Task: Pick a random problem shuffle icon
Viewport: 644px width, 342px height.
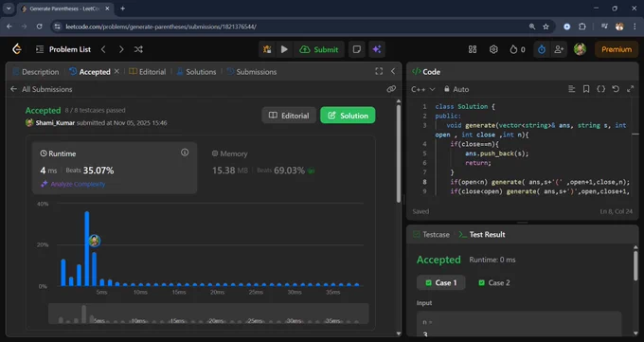Action: click(x=138, y=49)
